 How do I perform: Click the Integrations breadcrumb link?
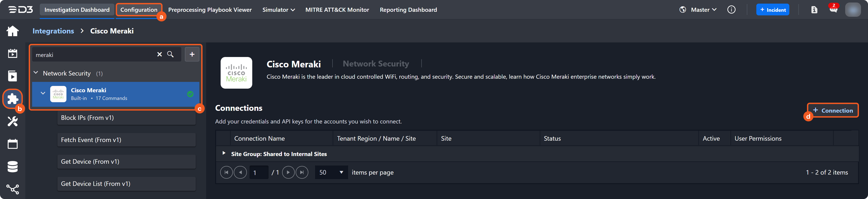53,31
